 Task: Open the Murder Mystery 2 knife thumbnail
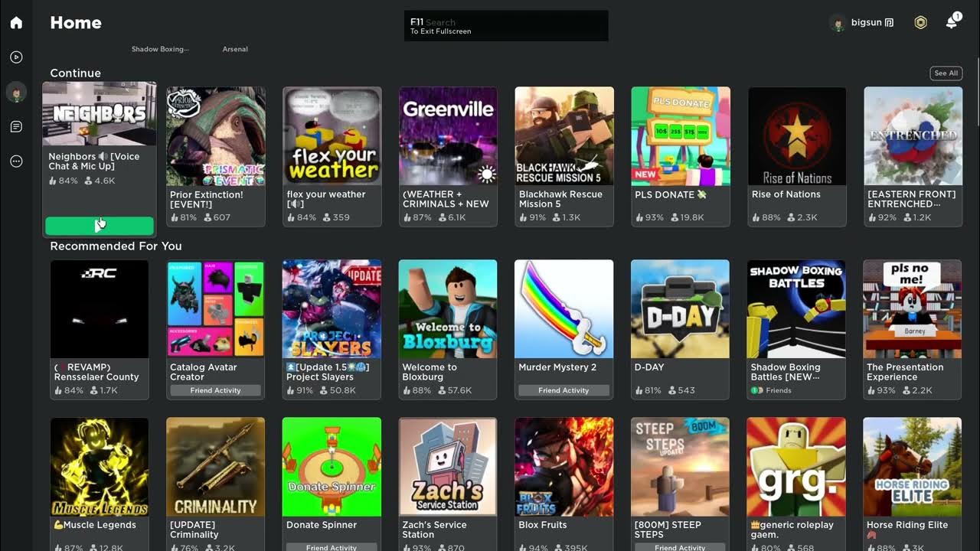(x=564, y=309)
